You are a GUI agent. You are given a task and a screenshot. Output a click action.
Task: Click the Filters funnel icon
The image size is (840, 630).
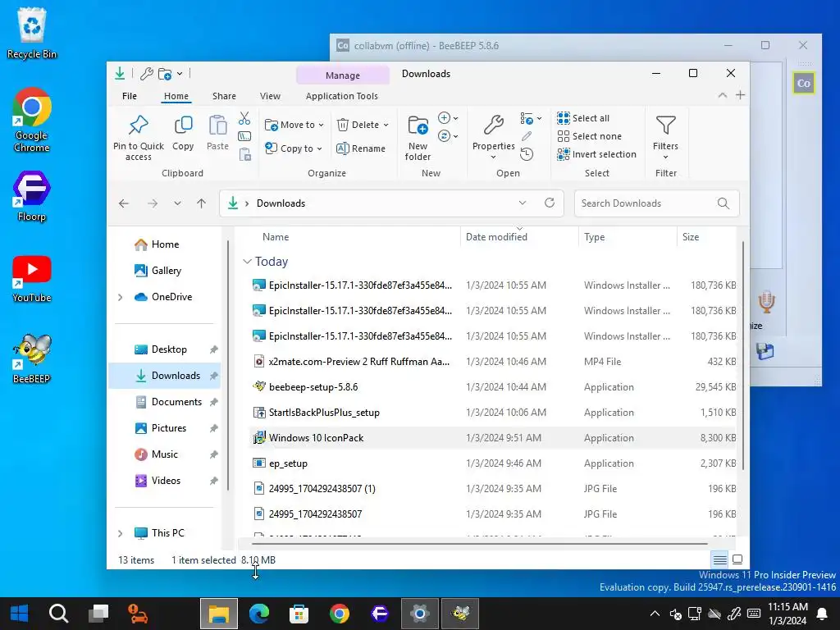(x=666, y=126)
